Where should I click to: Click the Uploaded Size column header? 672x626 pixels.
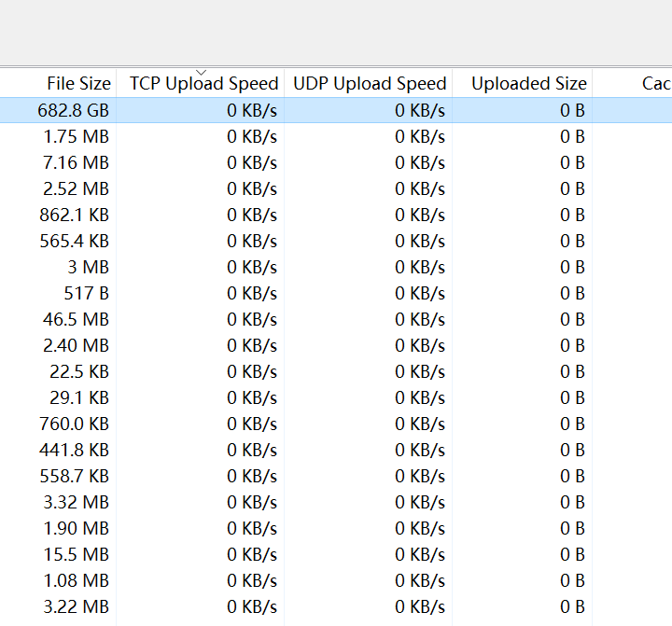(523, 83)
